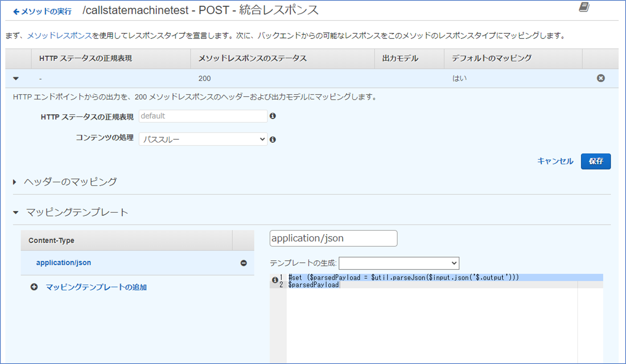Click line 2 of the mapping template editor
This screenshot has height=364, width=626.
314,285
